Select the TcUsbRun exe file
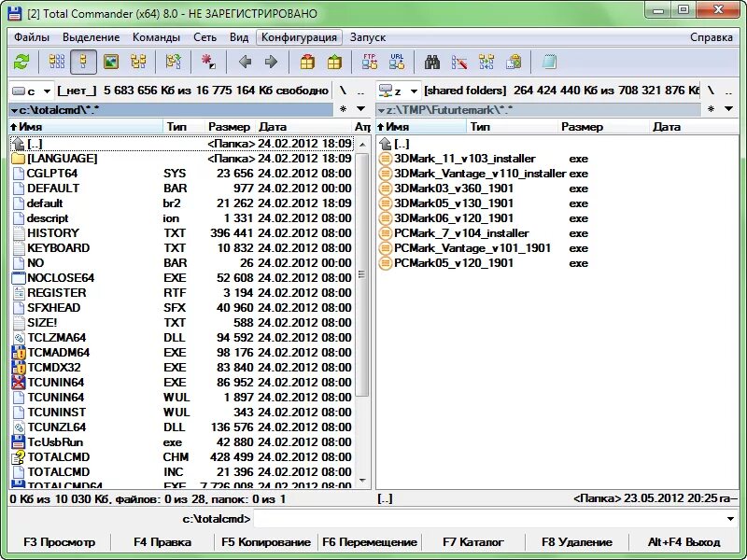This screenshot has height=560, width=747. coord(182,442)
